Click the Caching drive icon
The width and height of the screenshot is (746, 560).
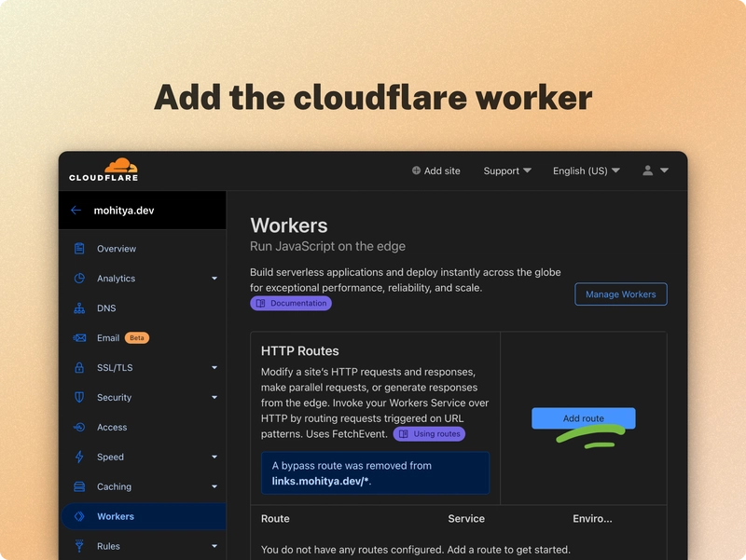pos(79,486)
